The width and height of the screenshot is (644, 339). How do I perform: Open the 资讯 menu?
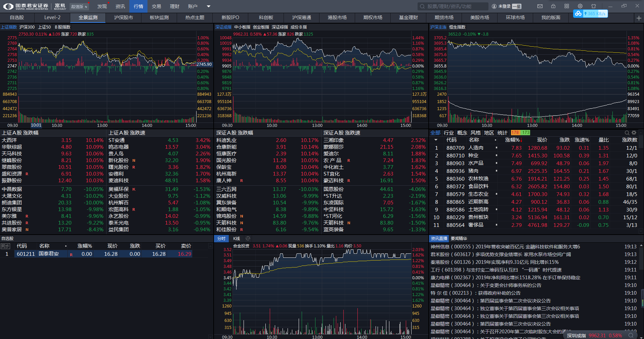[120, 6]
